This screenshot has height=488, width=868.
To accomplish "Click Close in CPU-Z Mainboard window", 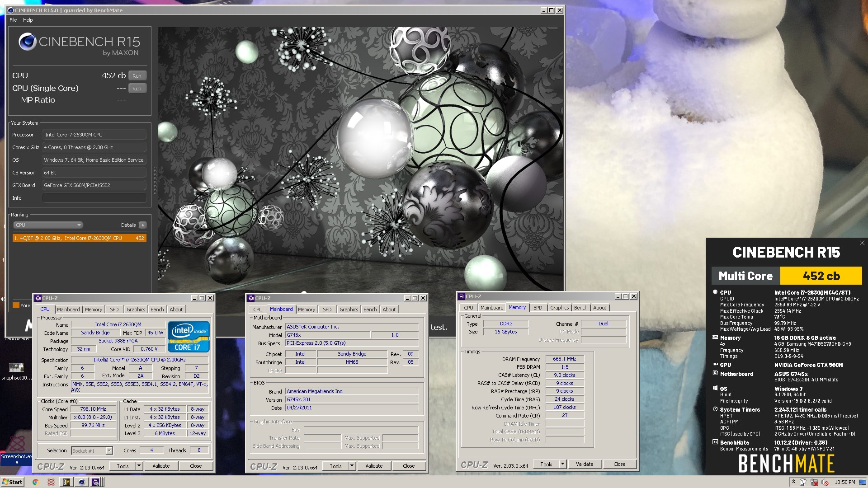I will (x=409, y=466).
